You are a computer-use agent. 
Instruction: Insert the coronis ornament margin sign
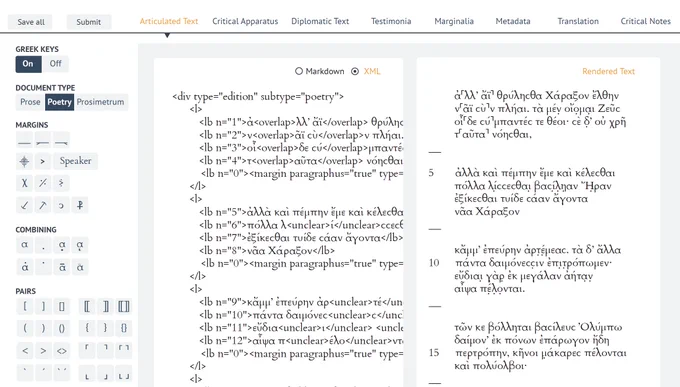click(24, 161)
